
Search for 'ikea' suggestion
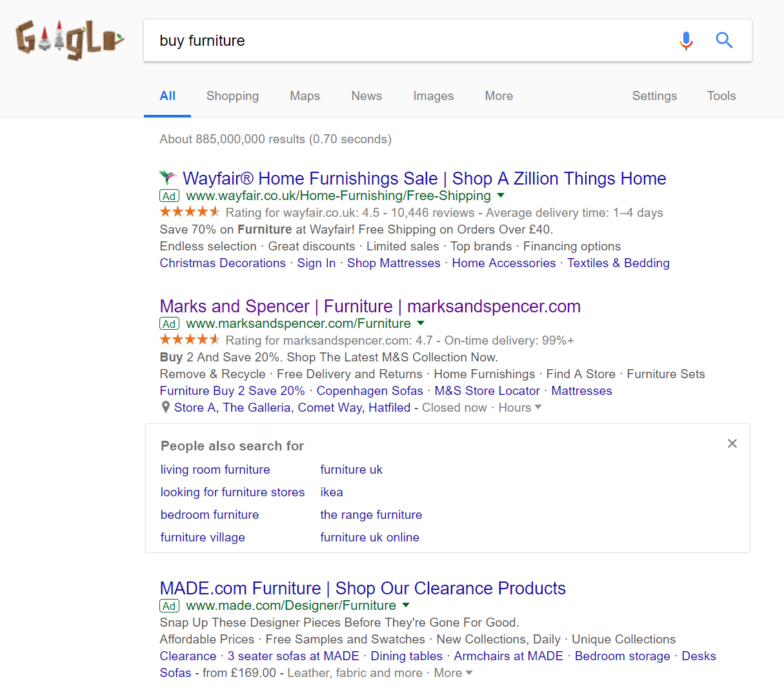click(x=332, y=492)
